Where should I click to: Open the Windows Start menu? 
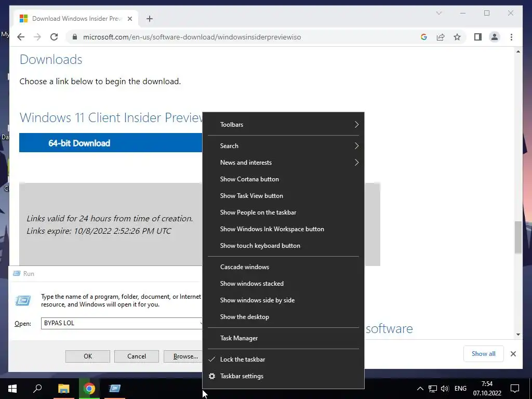tap(12, 389)
